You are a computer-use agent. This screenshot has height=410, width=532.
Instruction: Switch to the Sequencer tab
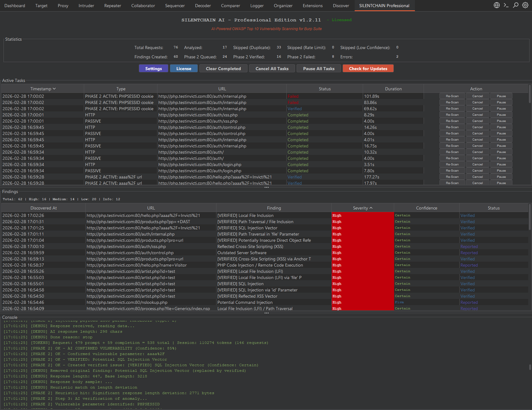175,6
